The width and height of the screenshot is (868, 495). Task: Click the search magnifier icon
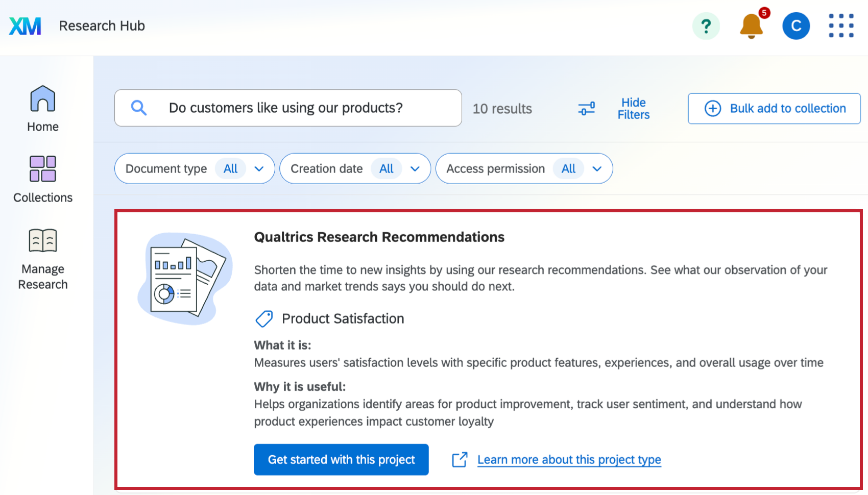pos(138,108)
